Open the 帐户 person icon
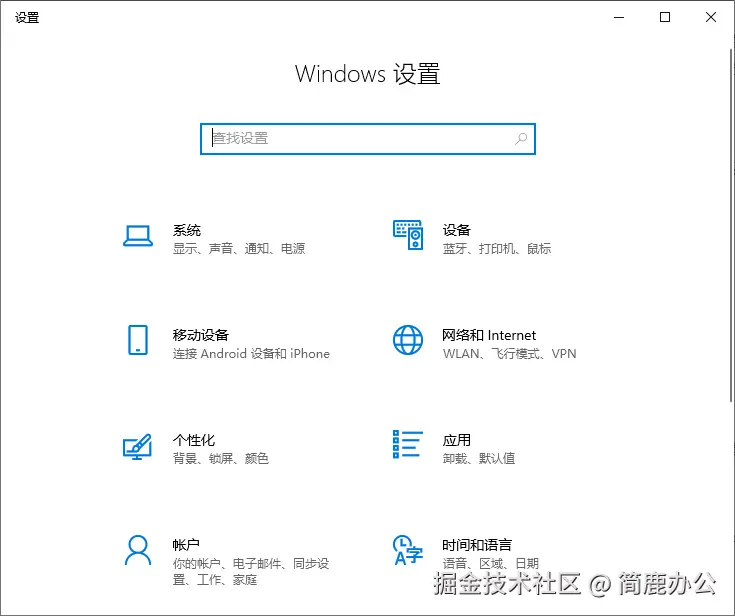 (138, 550)
